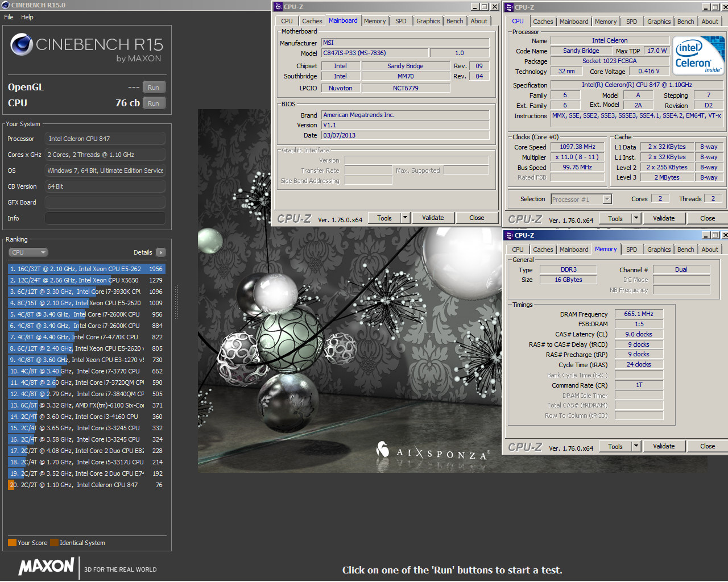Open Tools dropdown arrow in Mainboard CPU-Z window
The image size is (728, 582).
click(x=405, y=218)
